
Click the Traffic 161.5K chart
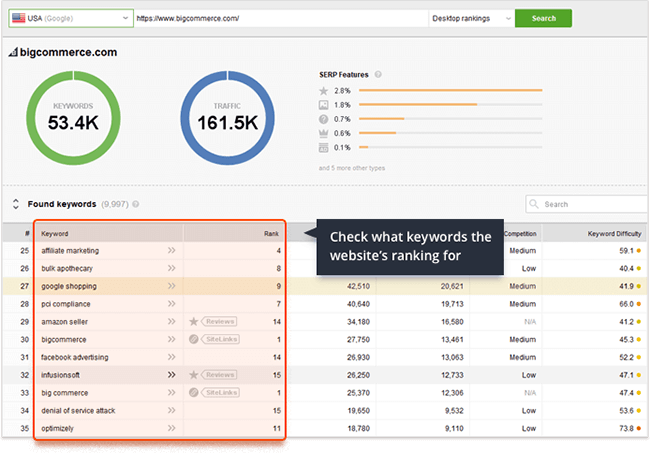[228, 118]
